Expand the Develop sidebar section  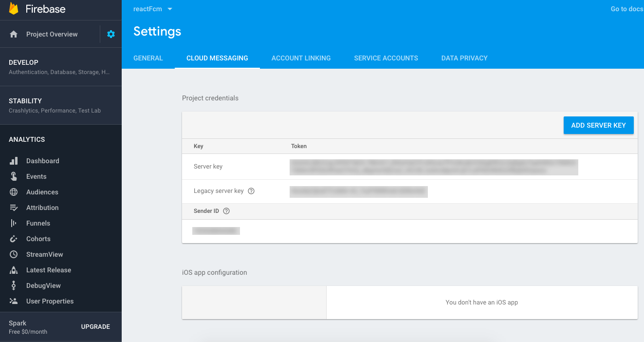point(61,67)
